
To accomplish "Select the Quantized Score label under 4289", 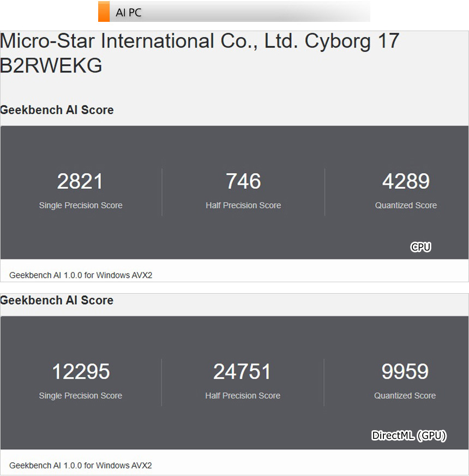I will click(x=406, y=205).
